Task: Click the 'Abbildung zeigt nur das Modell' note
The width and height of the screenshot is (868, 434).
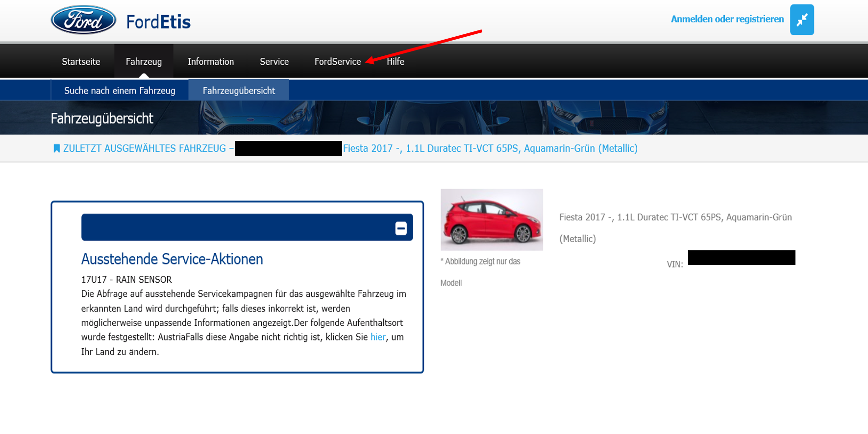Action: [480, 272]
